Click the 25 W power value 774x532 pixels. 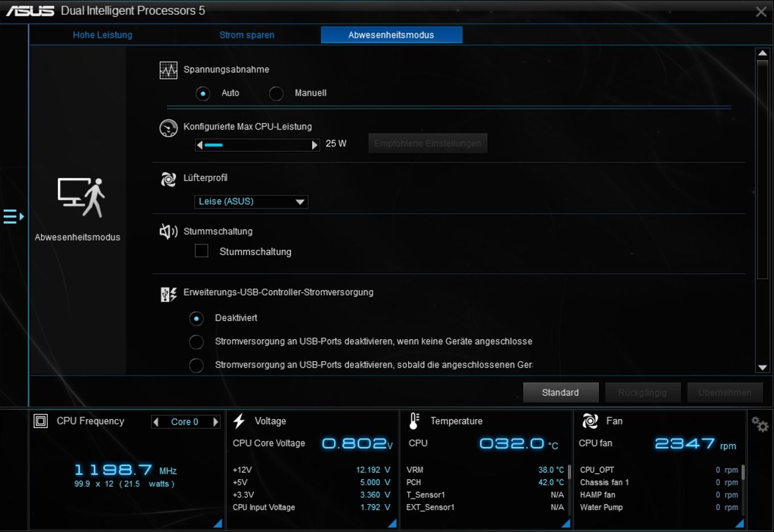pyautogui.click(x=336, y=144)
